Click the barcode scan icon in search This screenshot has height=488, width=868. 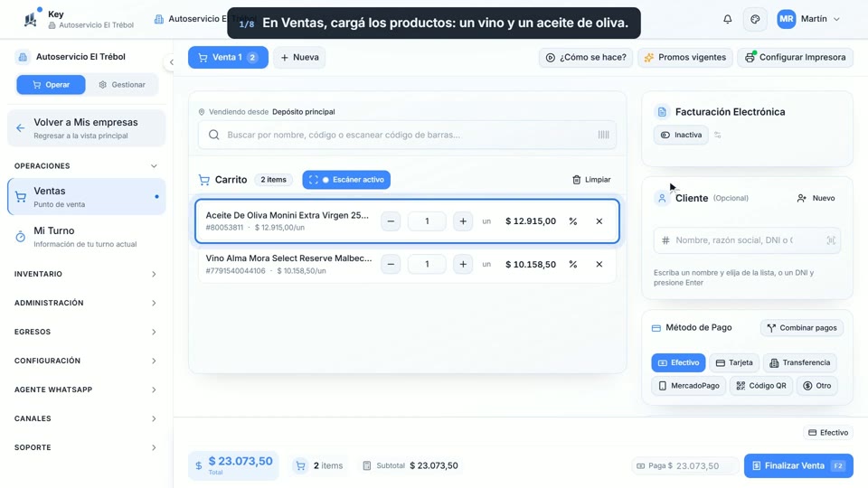603,135
